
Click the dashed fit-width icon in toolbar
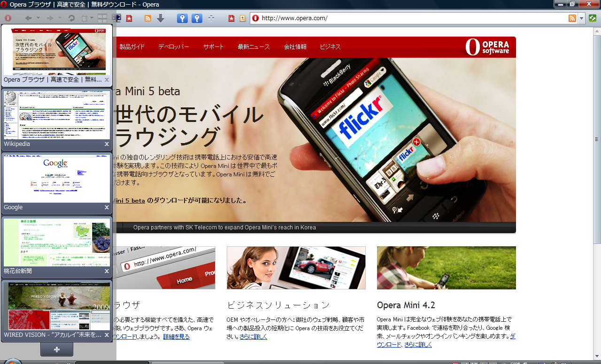click(x=211, y=18)
